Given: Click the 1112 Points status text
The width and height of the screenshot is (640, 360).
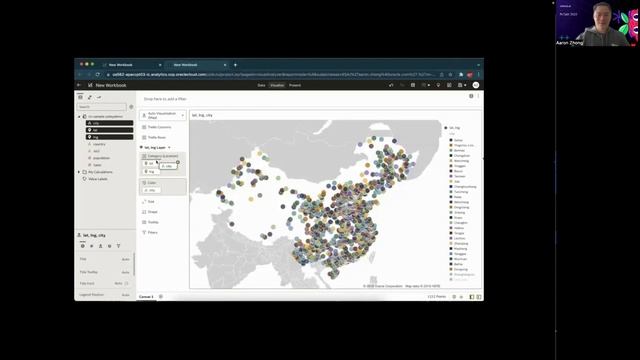Looking at the screenshot, I should tap(437, 297).
